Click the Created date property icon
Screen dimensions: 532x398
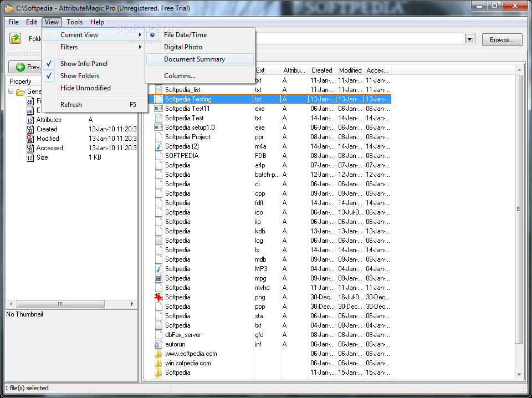[30, 129]
